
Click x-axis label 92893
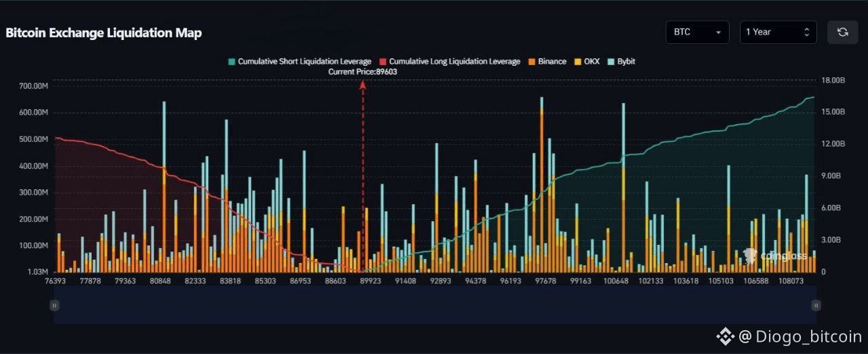[x=440, y=281]
